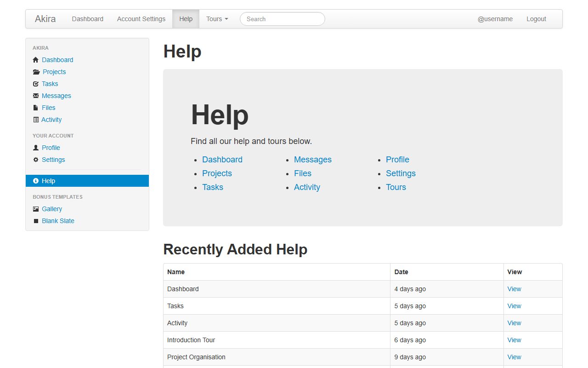Click the file icon beside Files
Image resolution: width=588 pixels, height=368 pixels.
click(x=36, y=108)
